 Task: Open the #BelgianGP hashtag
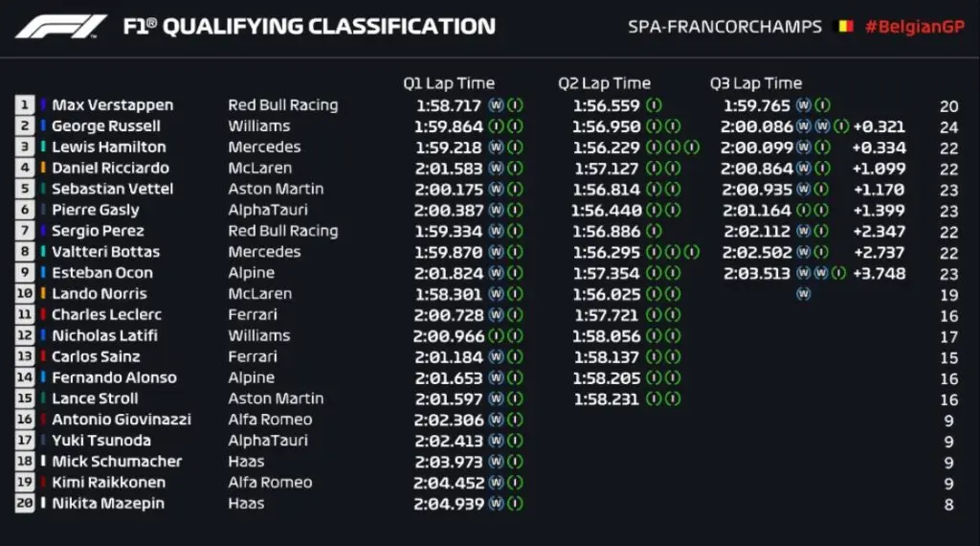914,27
